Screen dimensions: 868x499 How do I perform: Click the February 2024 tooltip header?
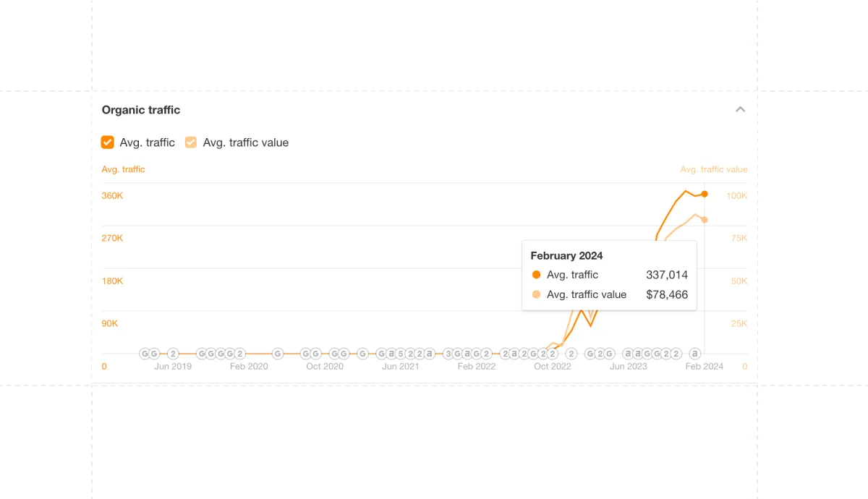click(566, 256)
